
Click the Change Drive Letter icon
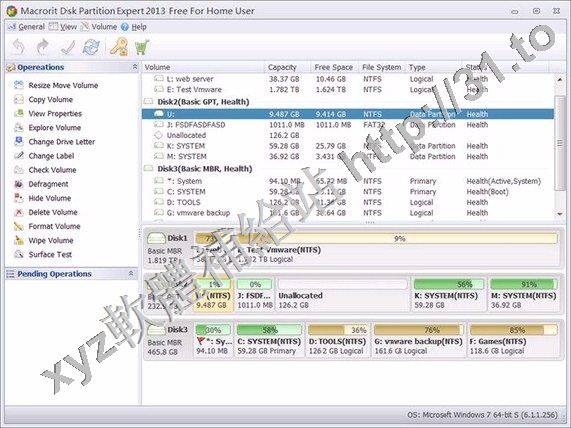point(19,142)
